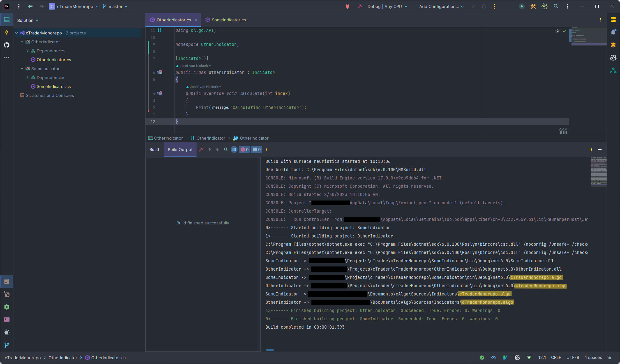The width and height of the screenshot is (620, 364).
Task: Click the rebuild hammer in Build toolbar
Action: pyautogui.click(x=201, y=149)
